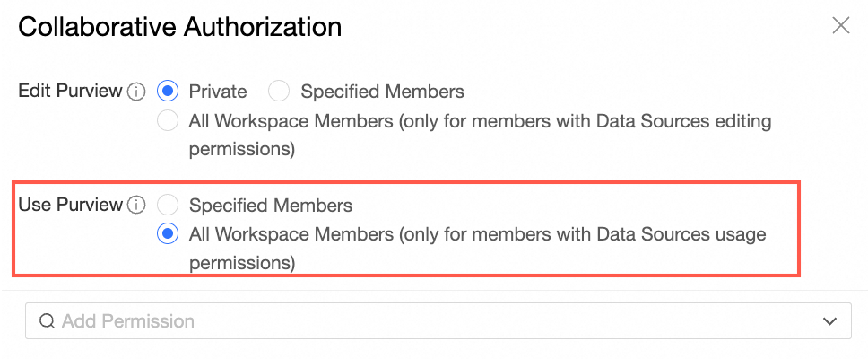Click the magnifier icon in Add Permission
The width and height of the screenshot is (868, 359).
point(47,321)
